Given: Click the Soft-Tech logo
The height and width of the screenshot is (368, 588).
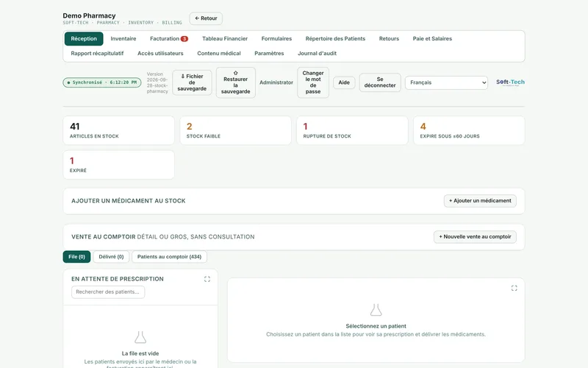Looking at the screenshot, I should (x=510, y=82).
